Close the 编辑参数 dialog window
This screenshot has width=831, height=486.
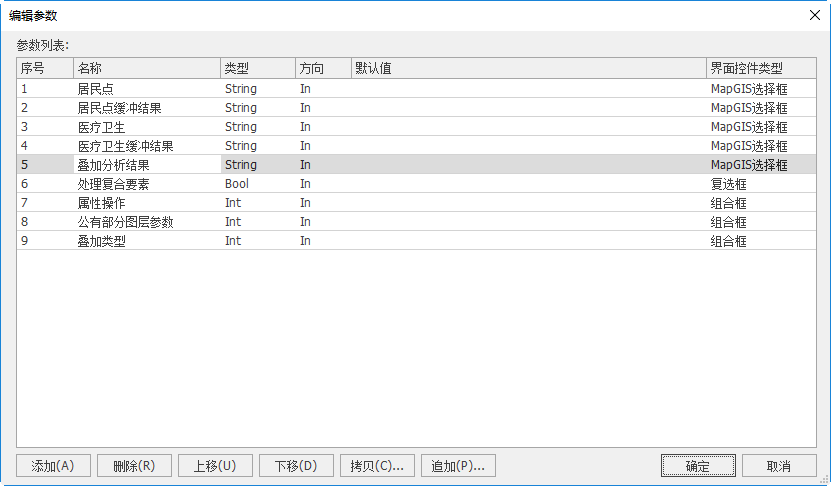tap(813, 15)
